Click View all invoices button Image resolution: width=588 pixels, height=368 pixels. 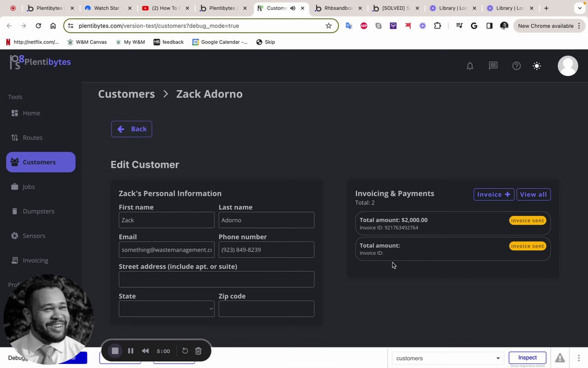(533, 195)
